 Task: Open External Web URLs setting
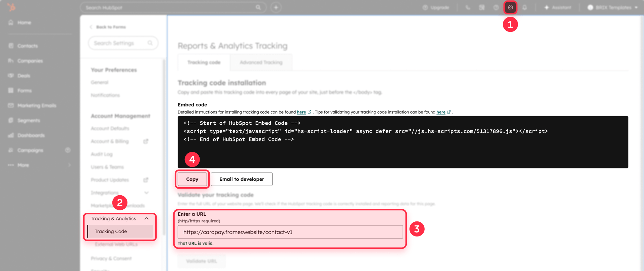[116, 244]
